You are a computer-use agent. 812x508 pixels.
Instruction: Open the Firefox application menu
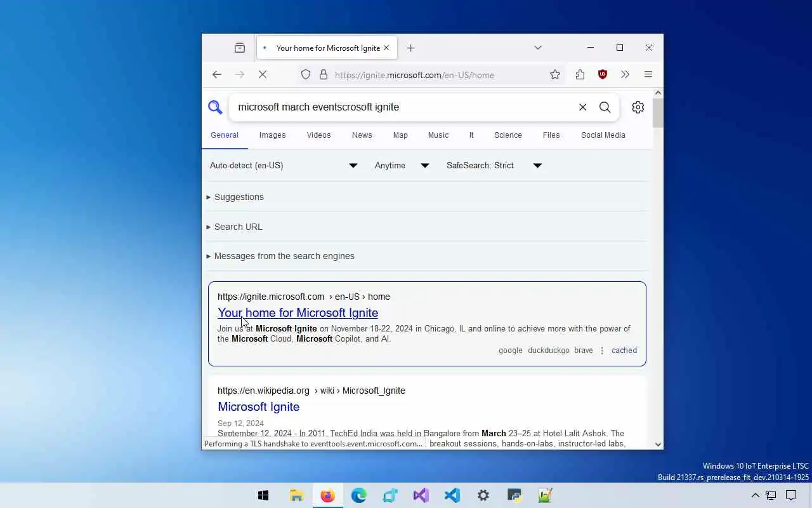648,74
